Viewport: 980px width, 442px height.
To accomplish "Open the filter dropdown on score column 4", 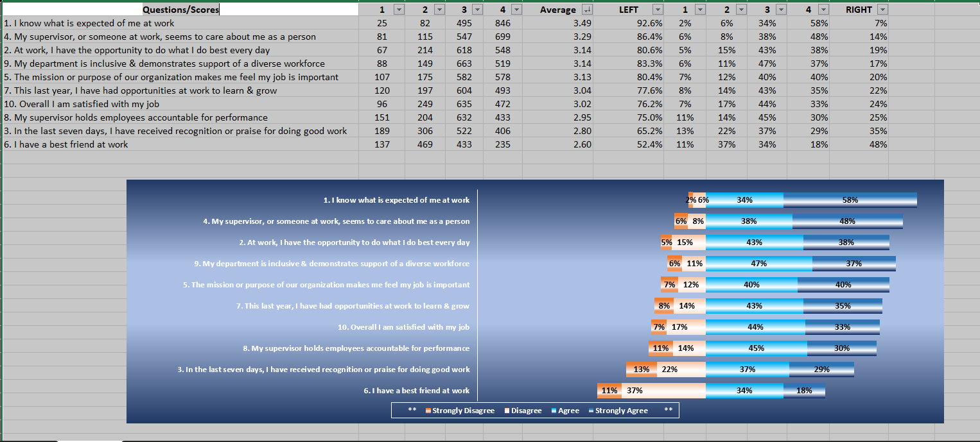I will 516,10.
